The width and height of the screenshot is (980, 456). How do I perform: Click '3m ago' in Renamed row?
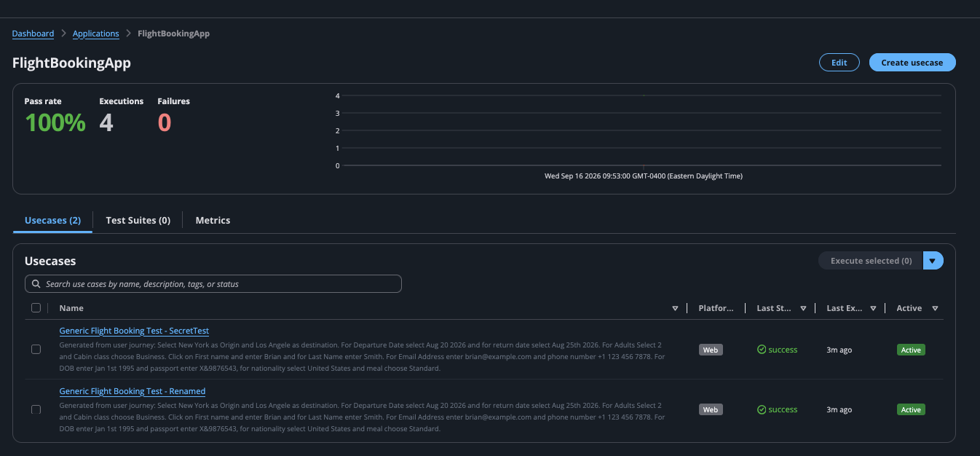(839, 409)
